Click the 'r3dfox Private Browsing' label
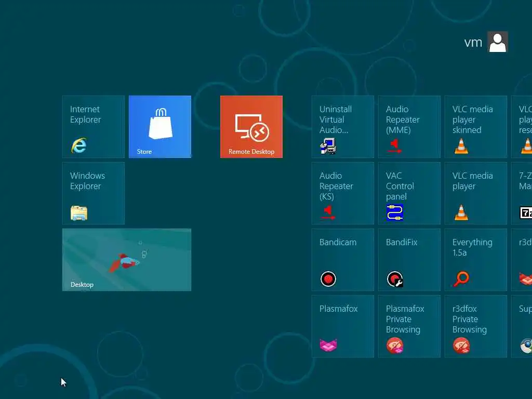Screen dimensions: 532x399 470,319
